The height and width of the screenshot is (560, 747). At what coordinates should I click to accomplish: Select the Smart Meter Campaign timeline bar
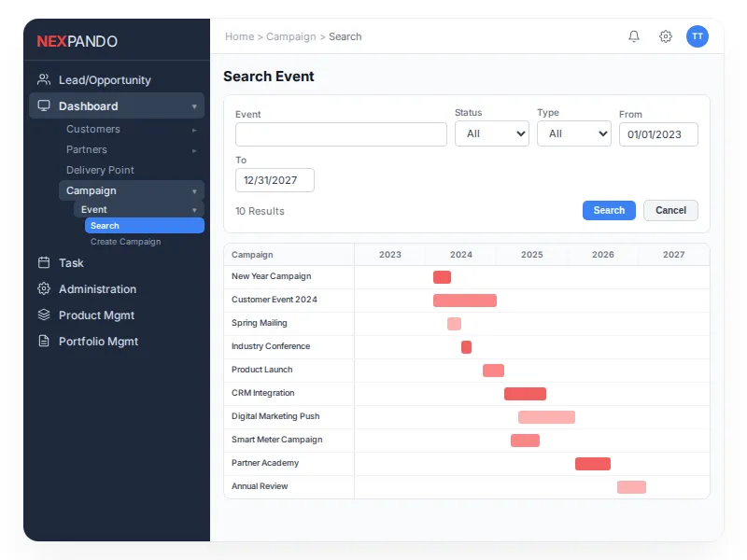(525, 441)
